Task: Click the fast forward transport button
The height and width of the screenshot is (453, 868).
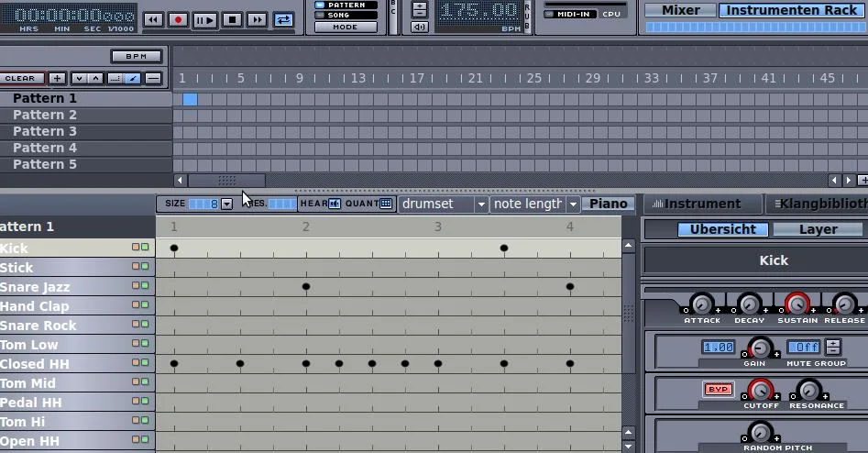Action: point(258,19)
